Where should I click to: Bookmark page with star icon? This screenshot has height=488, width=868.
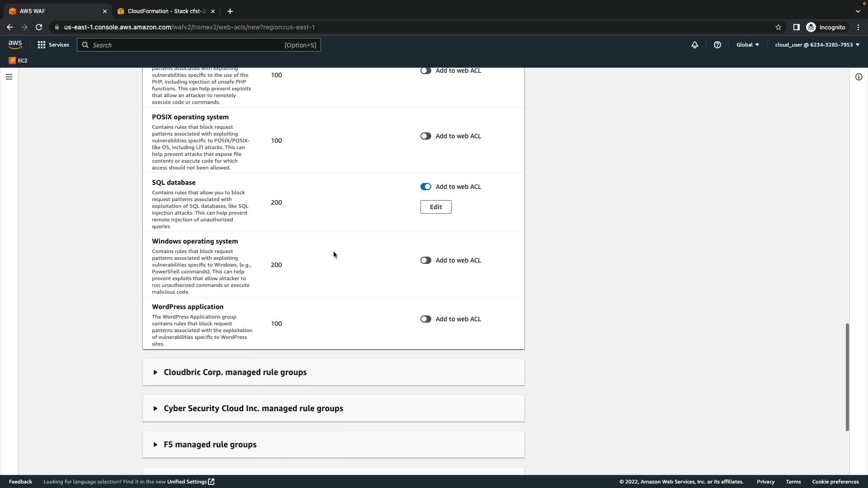778,27
